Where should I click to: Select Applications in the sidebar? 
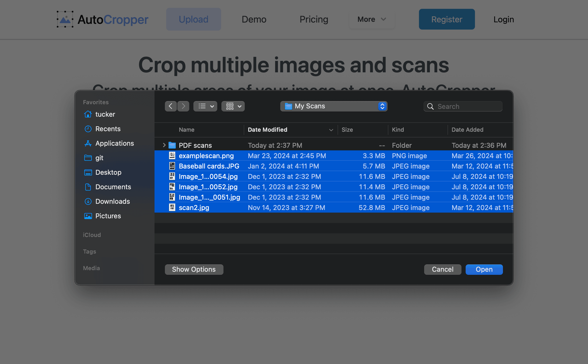pos(115,143)
